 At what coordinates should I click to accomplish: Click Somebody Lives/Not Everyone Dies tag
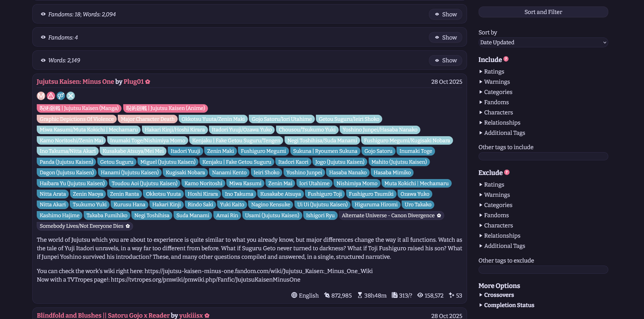tap(85, 226)
